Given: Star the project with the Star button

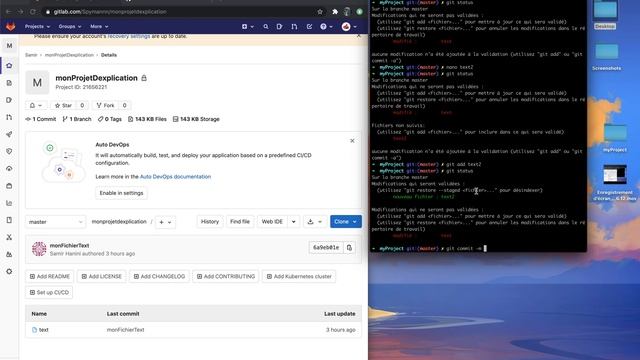Looking at the screenshot, I should point(63,105).
